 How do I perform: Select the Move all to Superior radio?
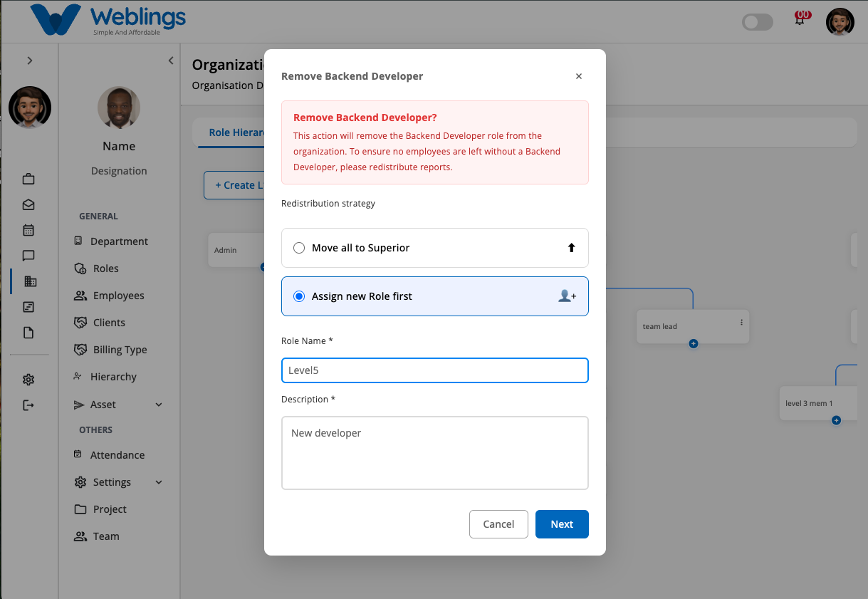(299, 248)
